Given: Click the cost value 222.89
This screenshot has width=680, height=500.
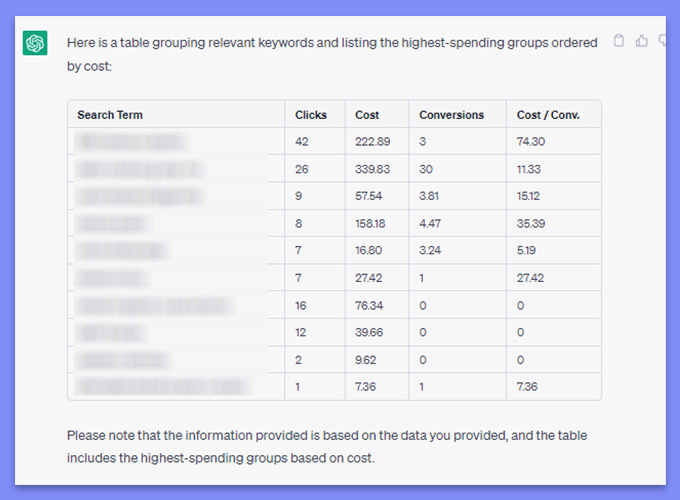Looking at the screenshot, I should (x=373, y=141).
